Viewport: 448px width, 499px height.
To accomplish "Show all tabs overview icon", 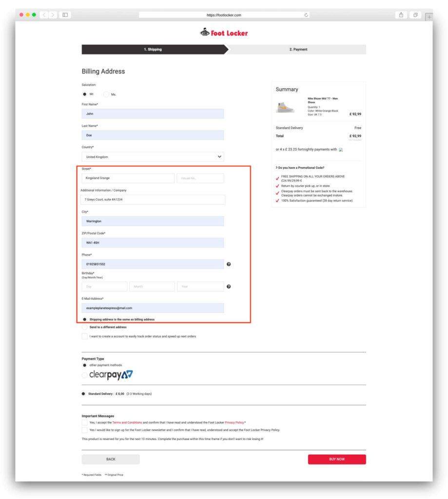I will (415, 15).
